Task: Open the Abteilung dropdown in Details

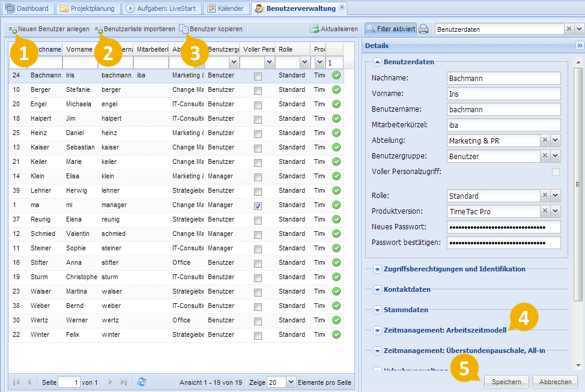Action: click(556, 140)
